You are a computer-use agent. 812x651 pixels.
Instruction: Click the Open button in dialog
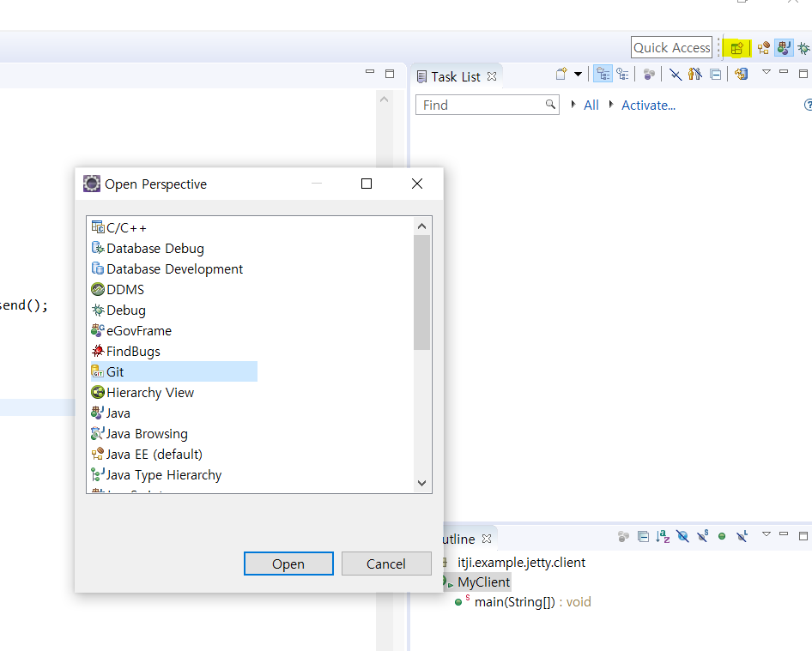[288, 564]
